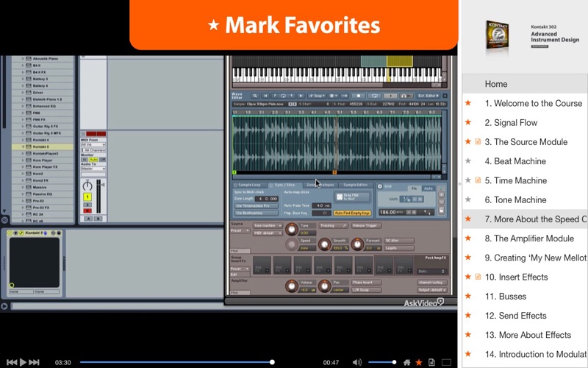Open the MIDI default dropdown

coord(268,233)
